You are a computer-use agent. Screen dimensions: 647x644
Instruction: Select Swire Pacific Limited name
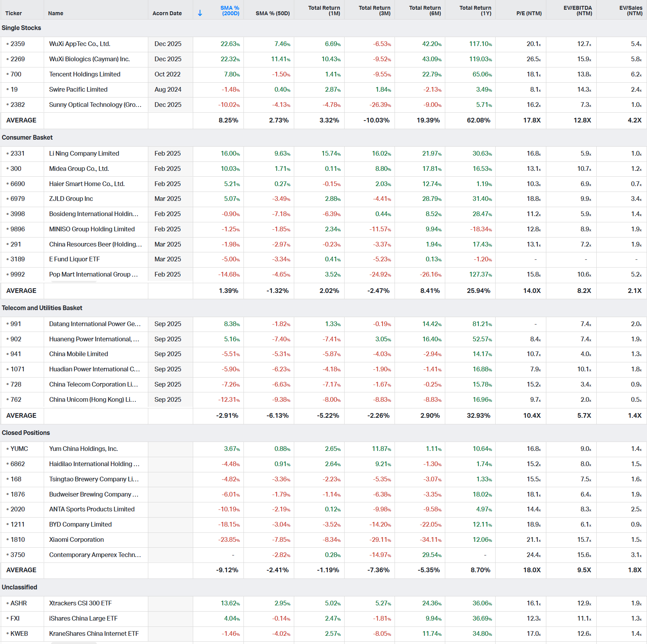[x=78, y=90]
